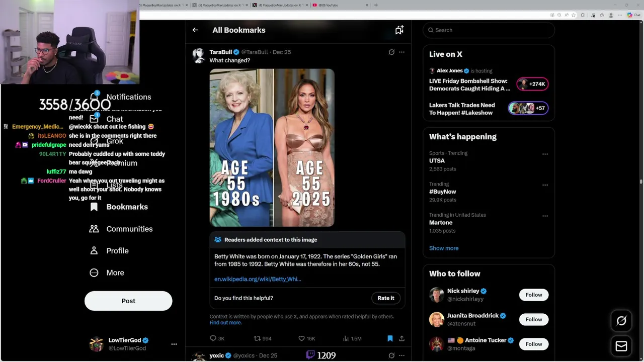The height and width of the screenshot is (362, 644).
Task: Open the floating Messages envelope button
Action: click(x=621, y=346)
